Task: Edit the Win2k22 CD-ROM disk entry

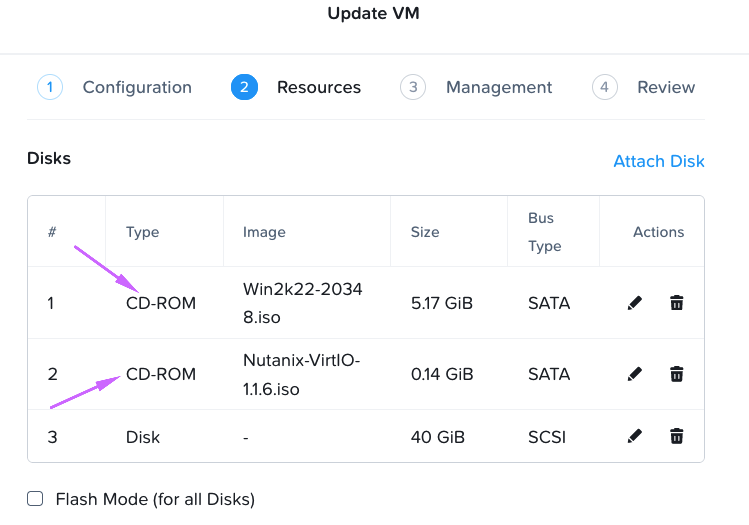Action: pos(634,303)
